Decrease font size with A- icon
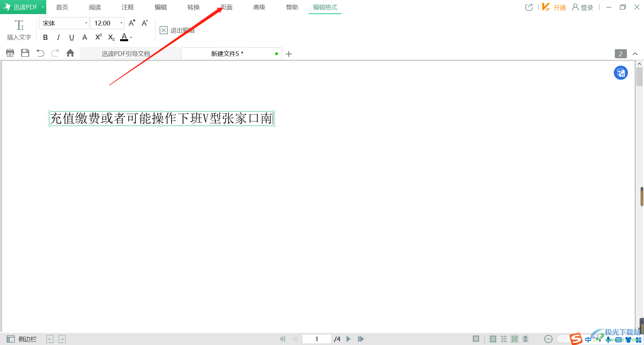 145,23
